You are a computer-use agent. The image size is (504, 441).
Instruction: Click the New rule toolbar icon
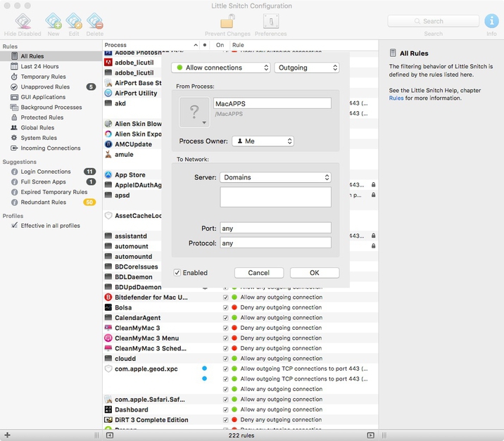pyautogui.click(x=53, y=23)
